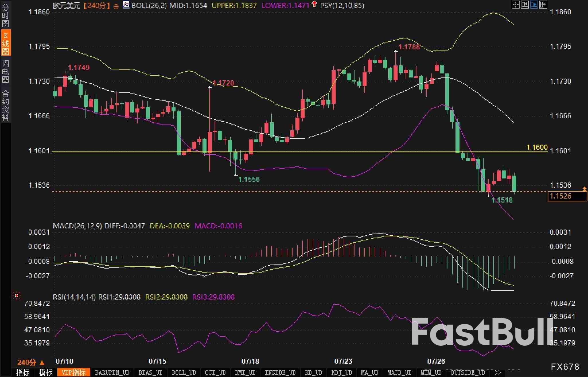588x377 pixels.
Task: Click the BOLL indicator chart icon
Action: (126, 5)
